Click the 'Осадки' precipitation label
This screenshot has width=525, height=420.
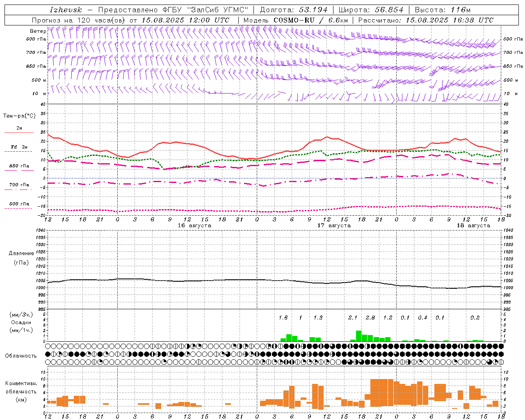coord(21,322)
